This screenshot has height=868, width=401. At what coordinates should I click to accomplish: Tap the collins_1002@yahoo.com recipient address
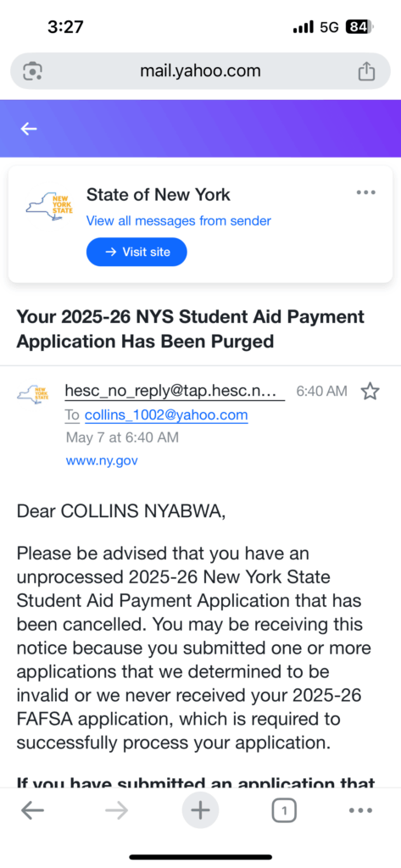166,415
